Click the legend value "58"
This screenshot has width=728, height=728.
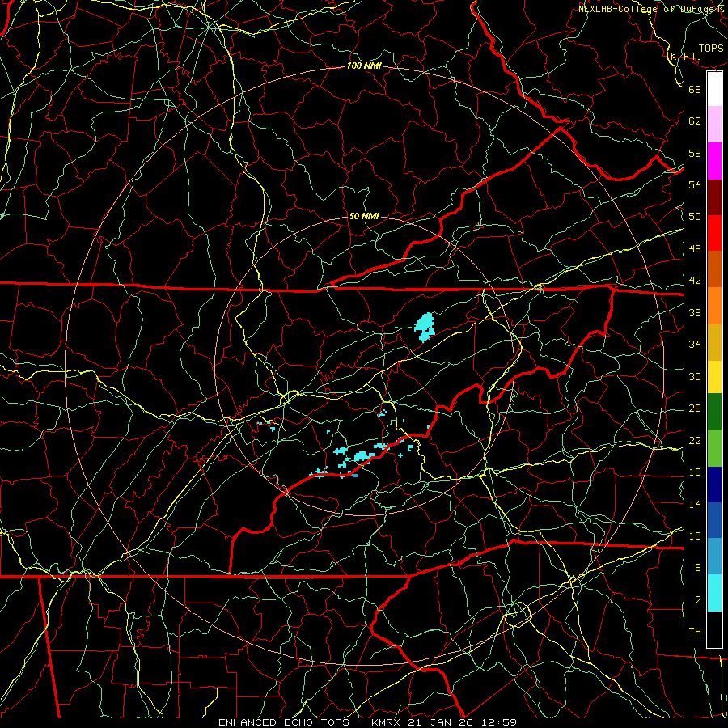[695, 153]
